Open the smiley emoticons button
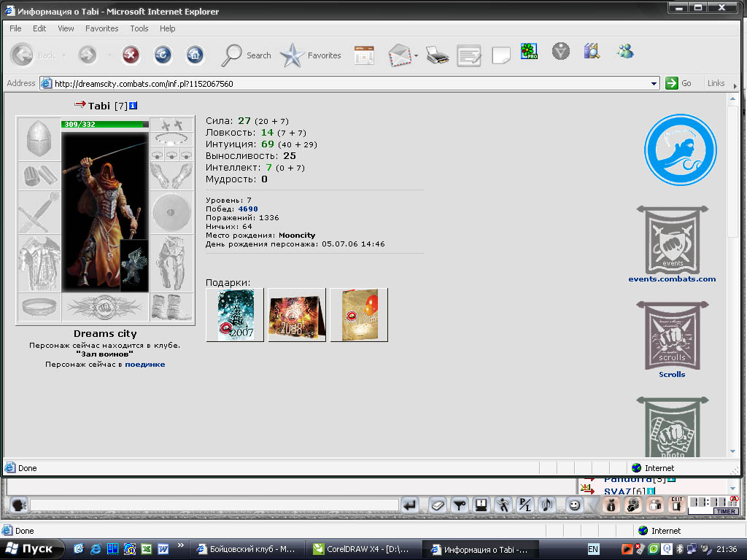The width and height of the screenshot is (747, 560). (575, 505)
